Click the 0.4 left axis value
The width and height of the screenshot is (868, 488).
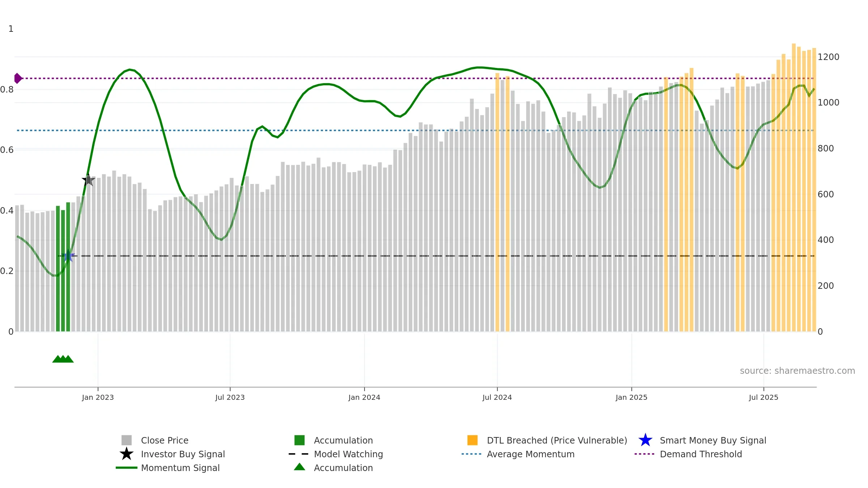click(7, 211)
